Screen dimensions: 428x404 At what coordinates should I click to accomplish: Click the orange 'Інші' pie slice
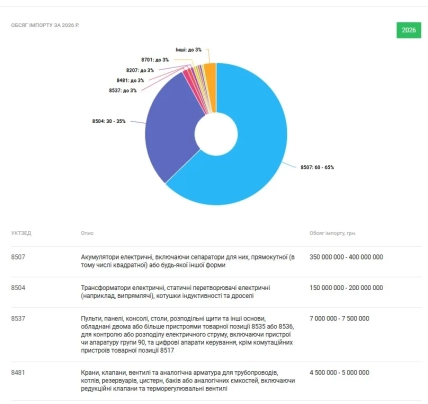(211, 87)
